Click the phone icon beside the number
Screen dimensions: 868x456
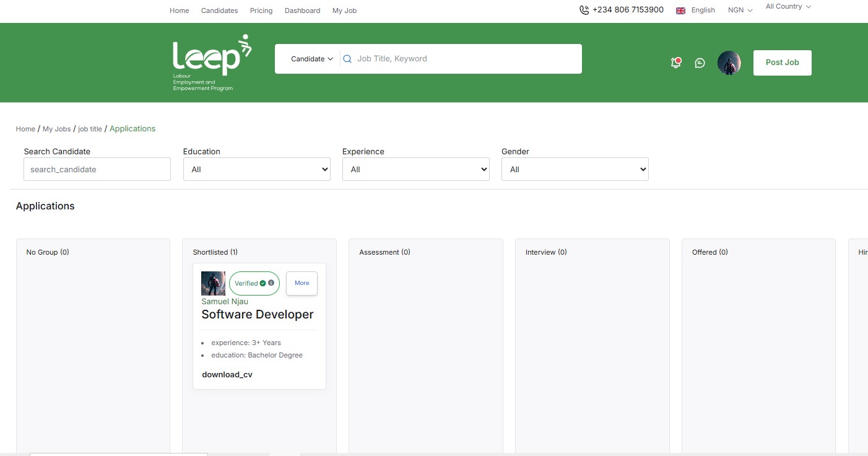coord(583,10)
